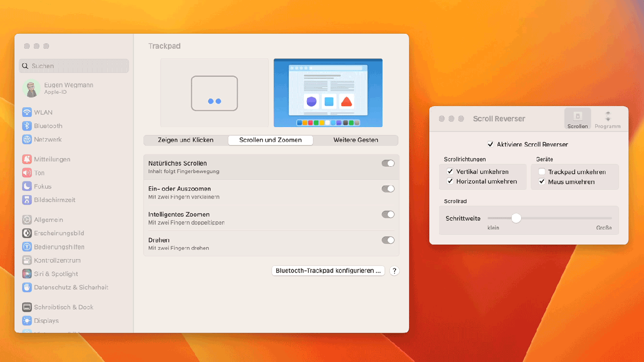Viewport: 644px width, 362px height.
Task: Open help question mark button
Action: pos(394,271)
